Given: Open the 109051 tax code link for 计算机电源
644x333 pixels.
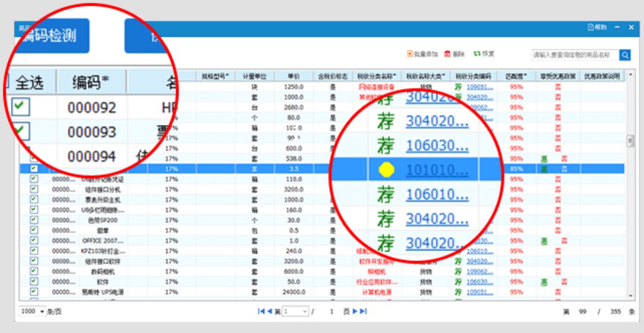Looking at the screenshot, I should [480, 292].
